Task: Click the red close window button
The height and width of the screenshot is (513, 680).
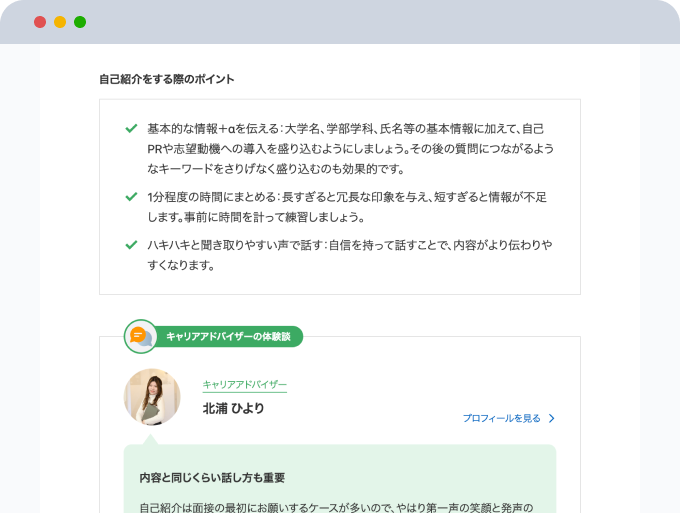Action: click(40, 22)
